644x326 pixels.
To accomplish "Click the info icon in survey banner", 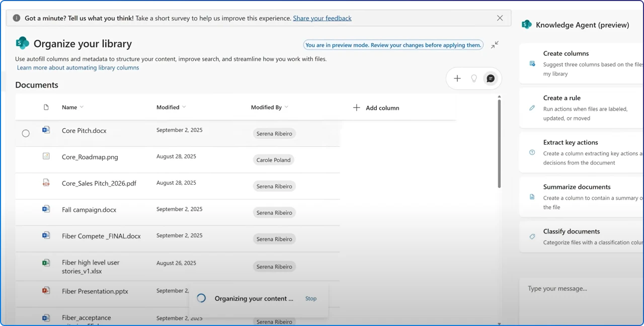I will point(17,18).
